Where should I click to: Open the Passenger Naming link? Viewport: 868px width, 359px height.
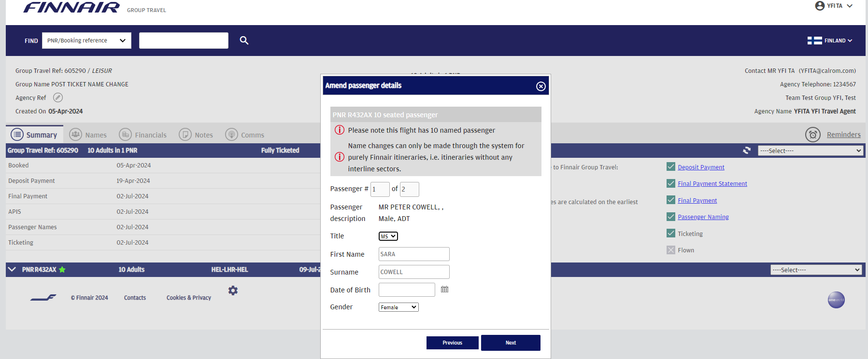coord(703,217)
